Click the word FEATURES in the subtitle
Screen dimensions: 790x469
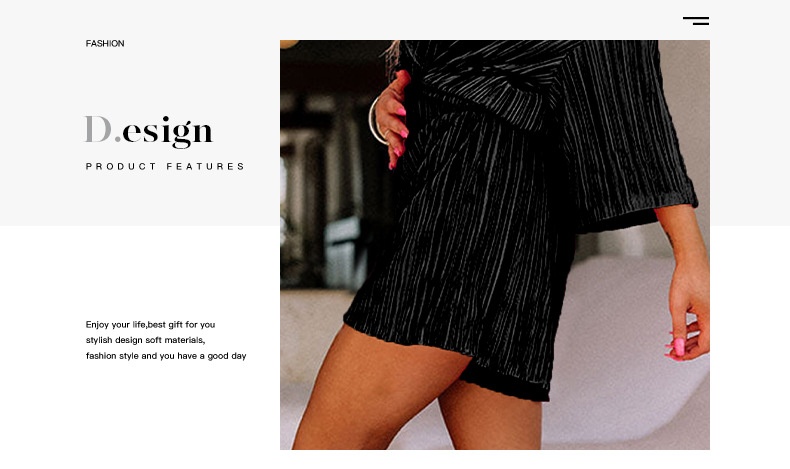206,166
